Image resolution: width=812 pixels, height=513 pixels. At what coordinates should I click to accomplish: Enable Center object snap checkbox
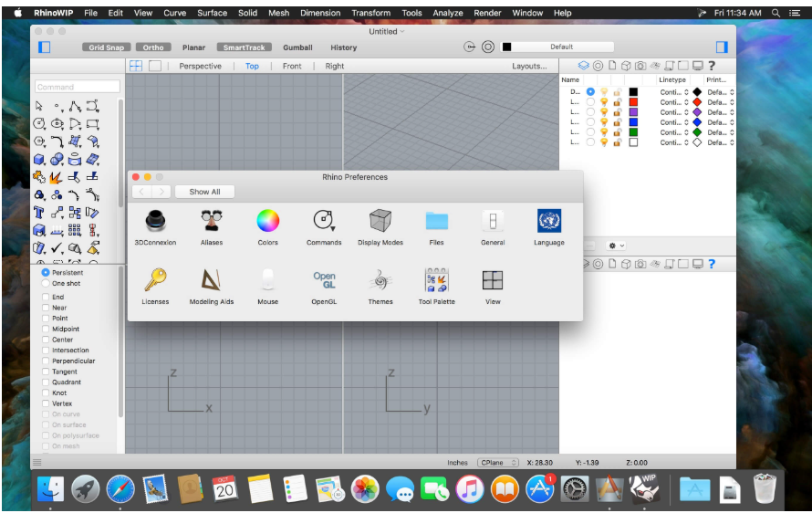coord(46,340)
